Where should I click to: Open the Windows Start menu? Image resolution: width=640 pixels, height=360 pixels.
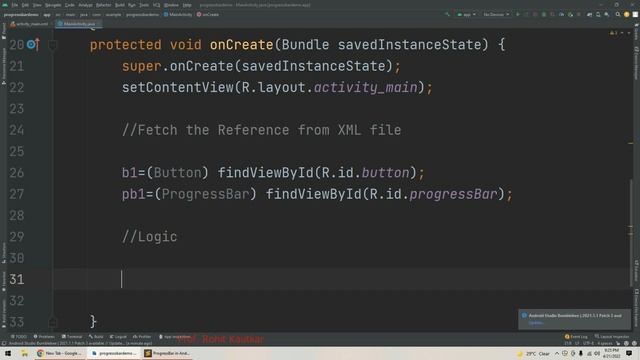(x=8, y=353)
